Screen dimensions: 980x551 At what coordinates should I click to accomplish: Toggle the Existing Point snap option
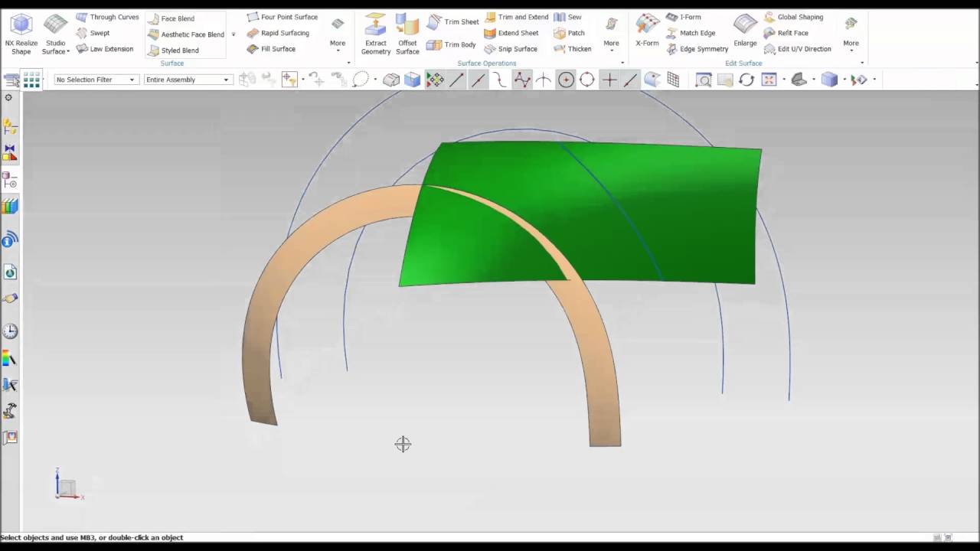click(x=609, y=80)
